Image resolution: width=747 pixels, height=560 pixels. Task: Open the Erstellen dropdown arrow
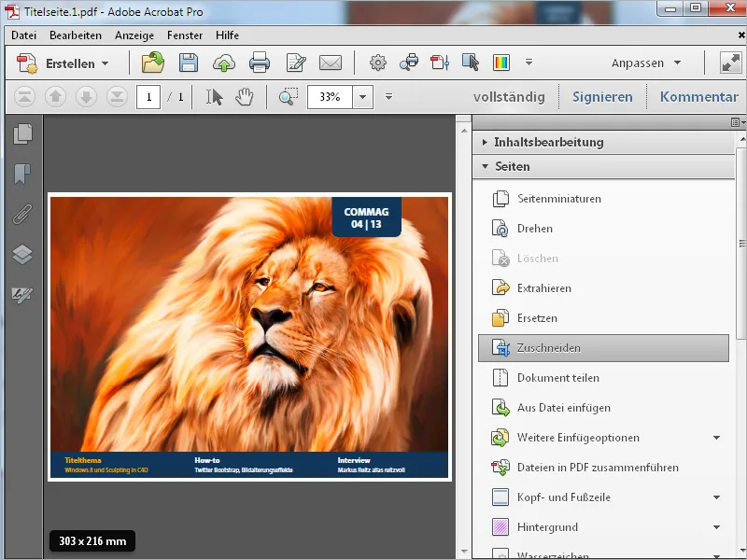pos(106,63)
